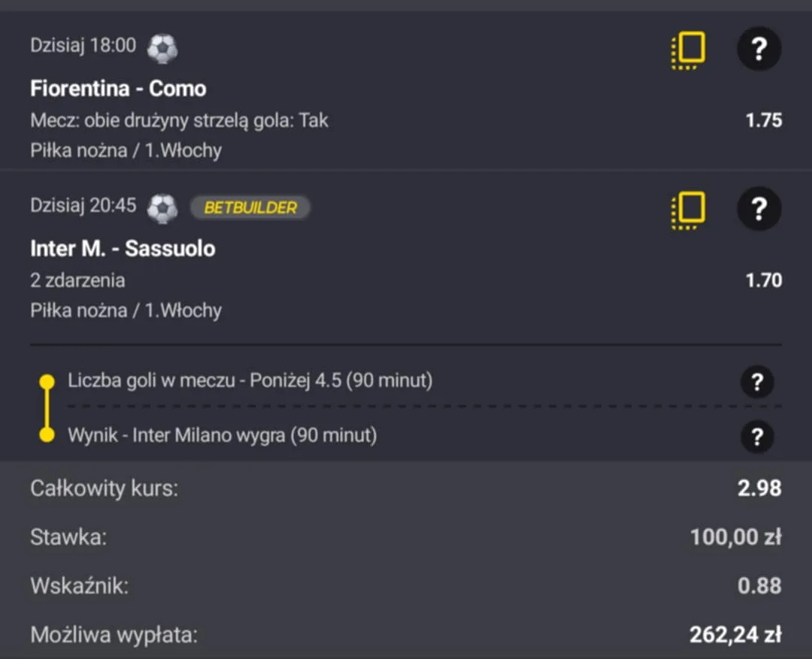The height and width of the screenshot is (659, 812).
Task: Click the Wskaźnik value 0.88
Action: [x=759, y=586]
